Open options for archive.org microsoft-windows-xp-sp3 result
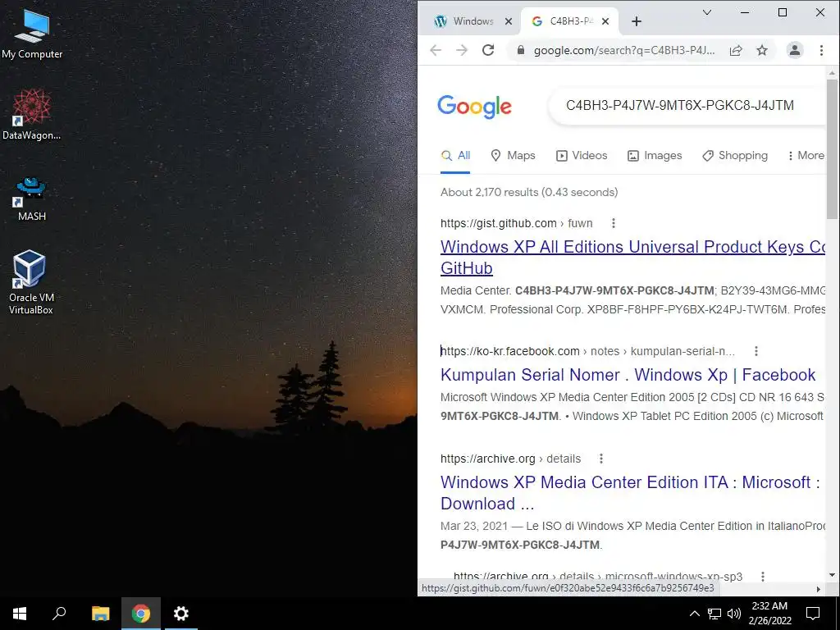This screenshot has height=630, width=840. tap(762, 577)
